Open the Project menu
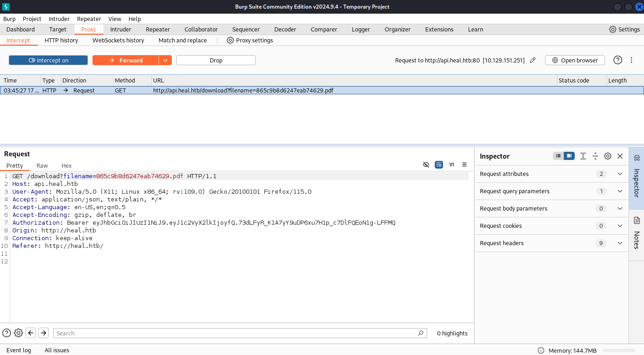The height and width of the screenshot is (355, 644). point(32,19)
